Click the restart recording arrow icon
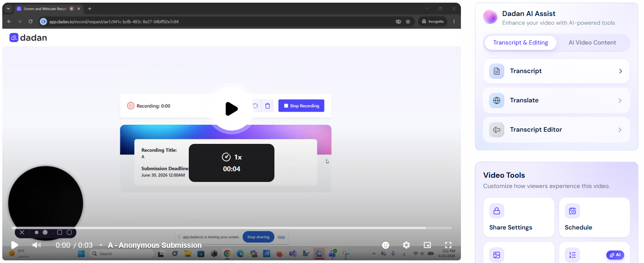The height and width of the screenshot is (263, 644). point(255,106)
